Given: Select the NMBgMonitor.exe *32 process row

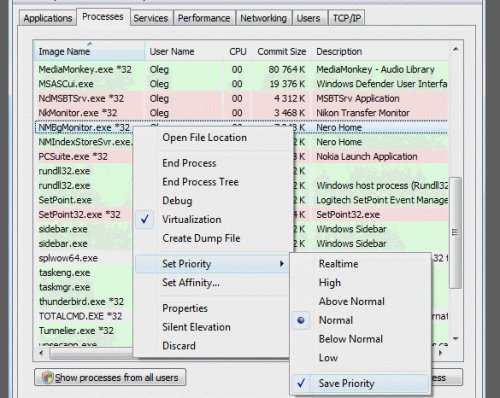Looking at the screenshot, I should [x=241, y=127].
